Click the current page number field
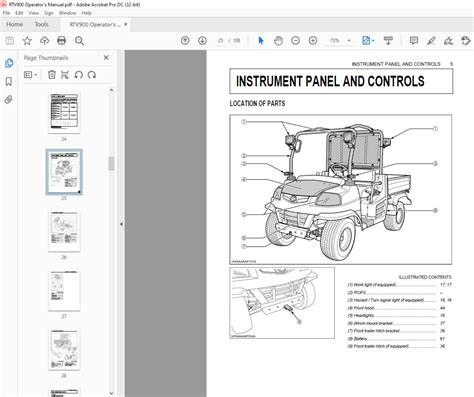 click(220, 41)
